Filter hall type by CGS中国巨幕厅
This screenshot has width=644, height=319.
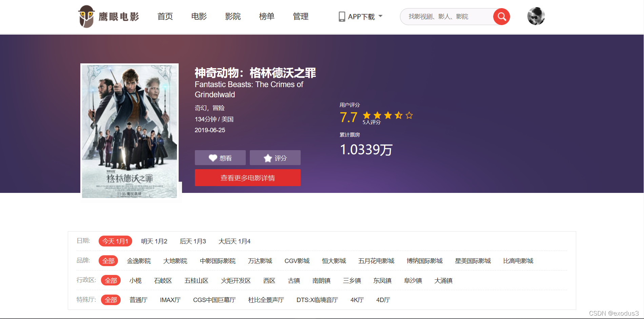point(214,300)
